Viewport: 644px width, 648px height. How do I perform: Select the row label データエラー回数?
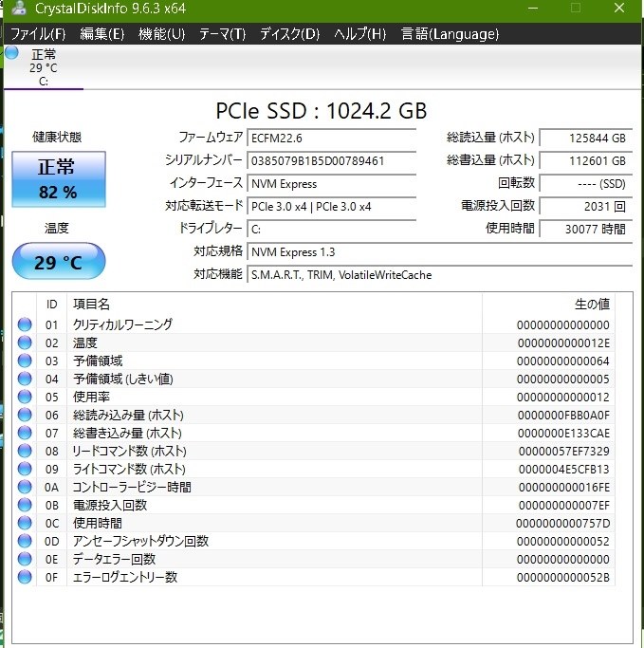click(114, 559)
